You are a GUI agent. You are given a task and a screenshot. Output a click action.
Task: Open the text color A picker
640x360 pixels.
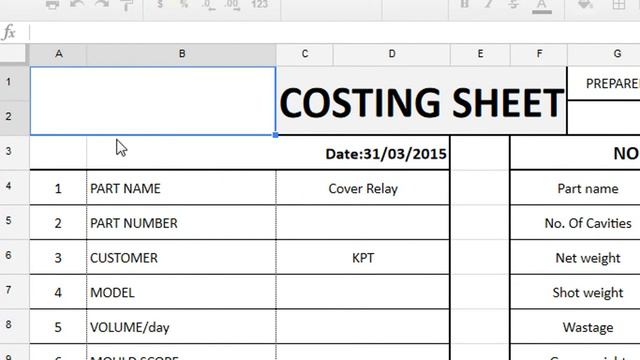[542, 6]
